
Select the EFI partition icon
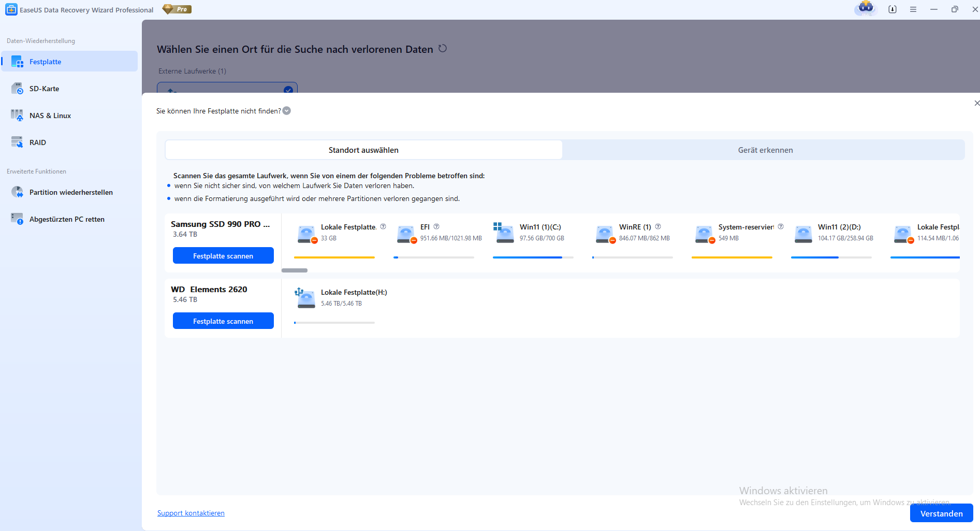pyautogui.click(x=406, y=234)
